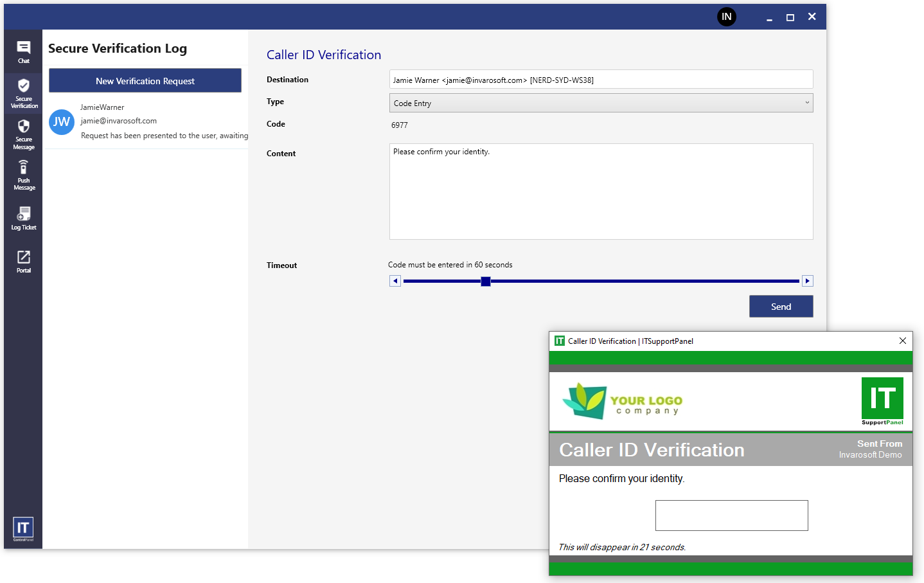
Task: Select the Secure Verification sidebar icon
Action: click(24, 93)
